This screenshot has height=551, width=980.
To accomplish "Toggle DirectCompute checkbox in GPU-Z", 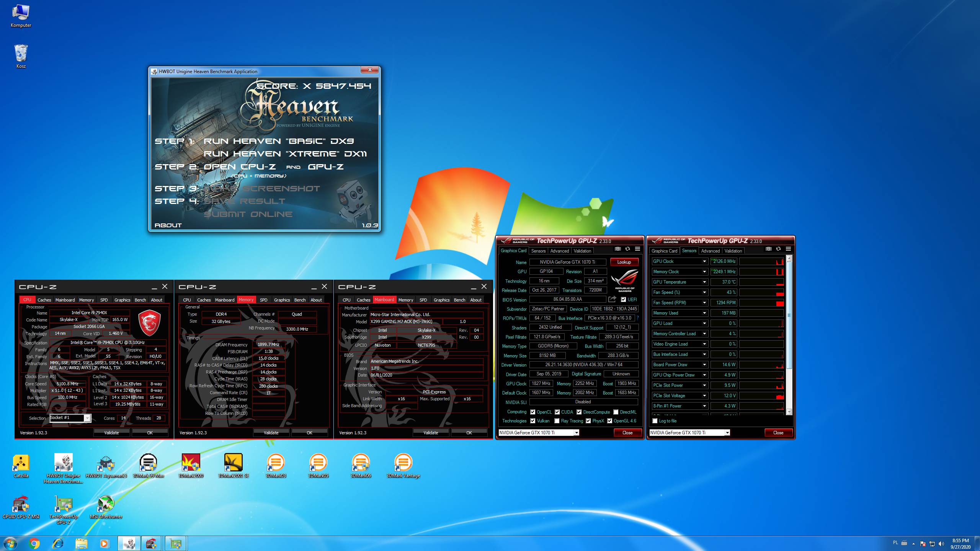I will click(x=579, y=412).
